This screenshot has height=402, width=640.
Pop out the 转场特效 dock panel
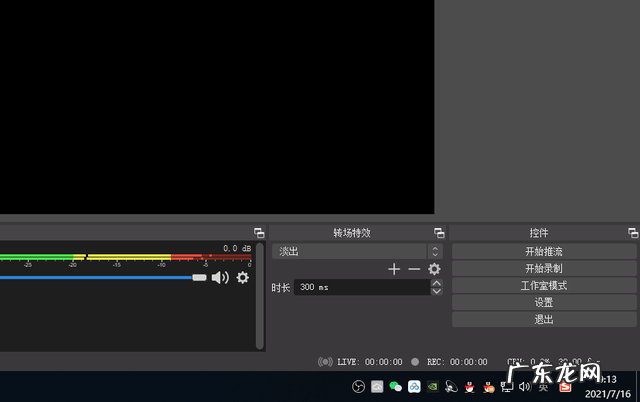(439, 232)
